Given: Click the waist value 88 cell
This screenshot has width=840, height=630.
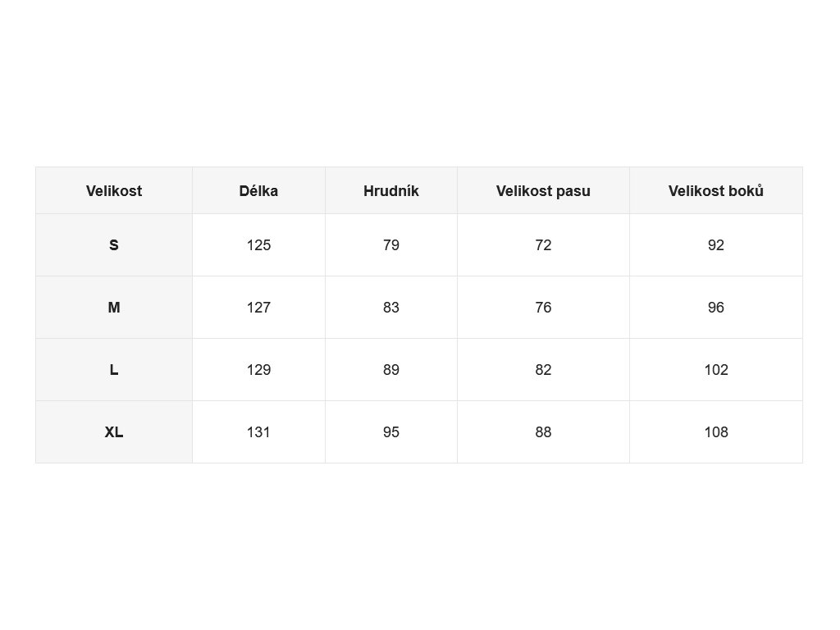Looking at the screenshot, I should coord(543,431).
